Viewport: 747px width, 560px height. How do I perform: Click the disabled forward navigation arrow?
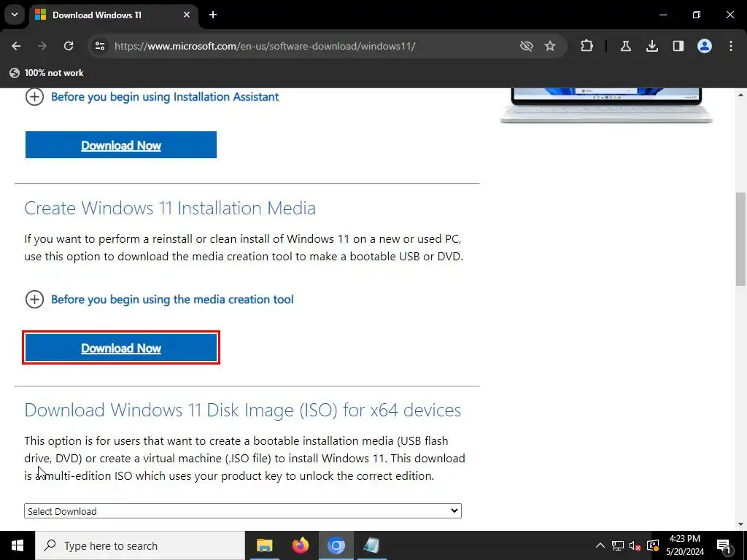click(x=42, y=46)
